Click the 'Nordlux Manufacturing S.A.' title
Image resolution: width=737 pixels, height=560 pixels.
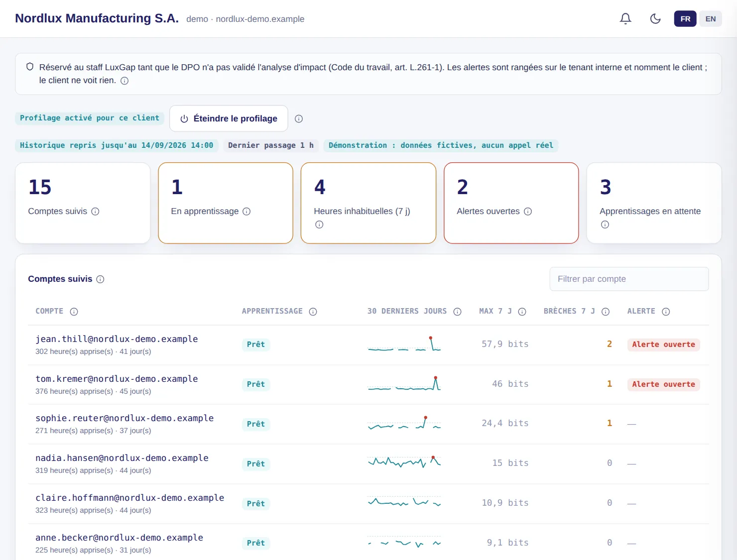(x=97, y=18)
